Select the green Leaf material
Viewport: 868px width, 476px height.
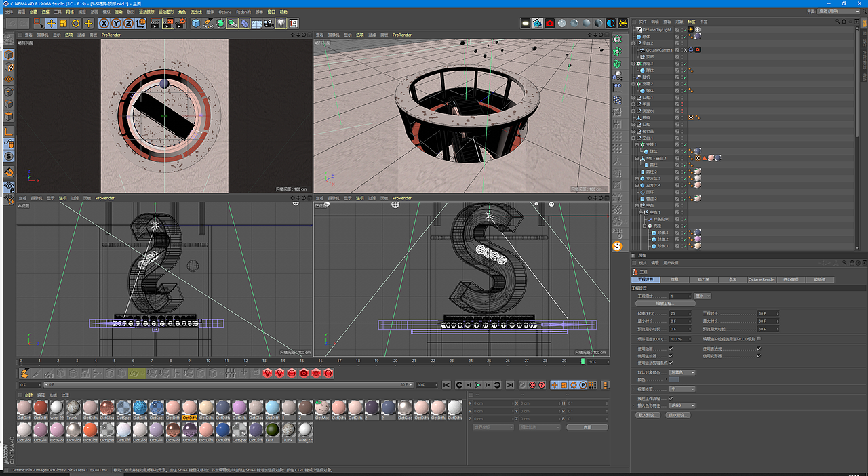pos(272,431)
